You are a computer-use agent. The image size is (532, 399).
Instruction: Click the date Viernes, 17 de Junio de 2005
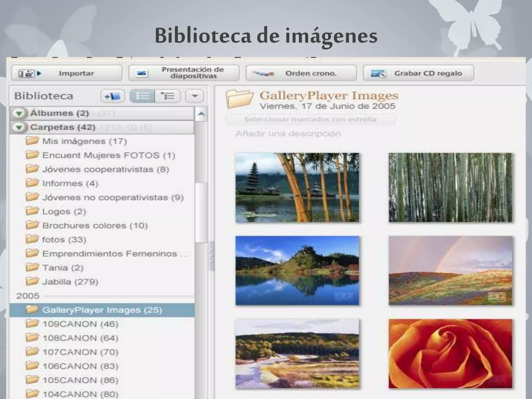pyautogui.click(x=328, y=106)
